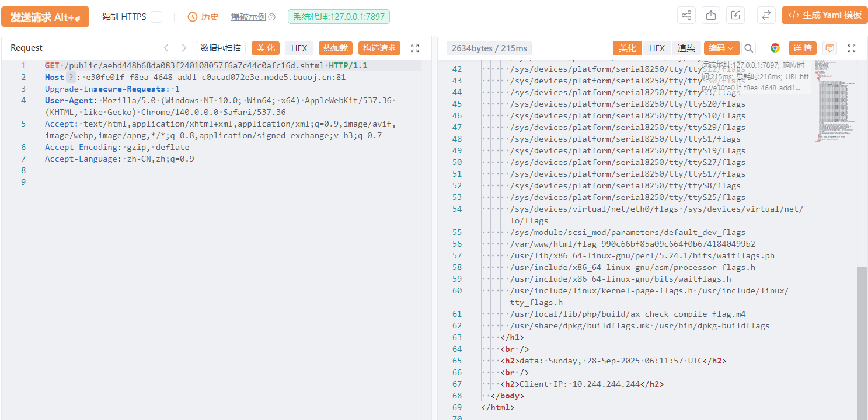Expand the Request panel fullscreen
This screenshot has width=868, height=420.
tap(415, 48)
